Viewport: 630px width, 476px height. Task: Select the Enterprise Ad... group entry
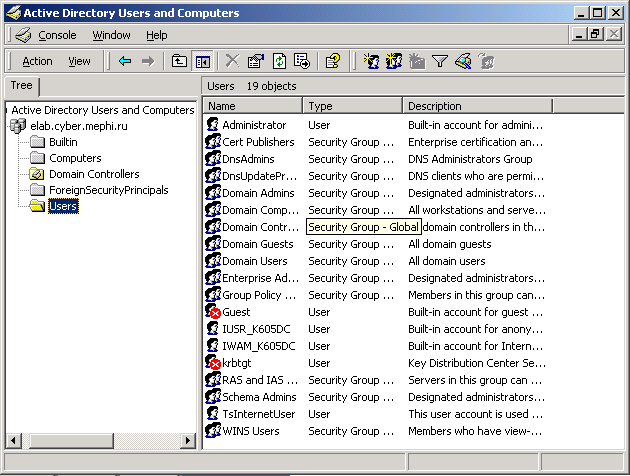tap(260, 278)
